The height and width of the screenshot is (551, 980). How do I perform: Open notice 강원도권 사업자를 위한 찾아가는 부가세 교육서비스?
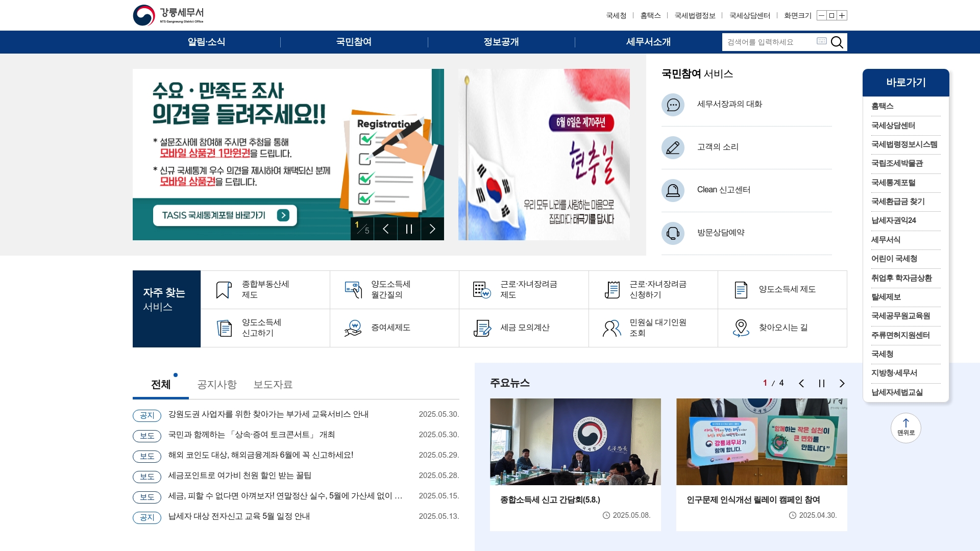[268, 414]
